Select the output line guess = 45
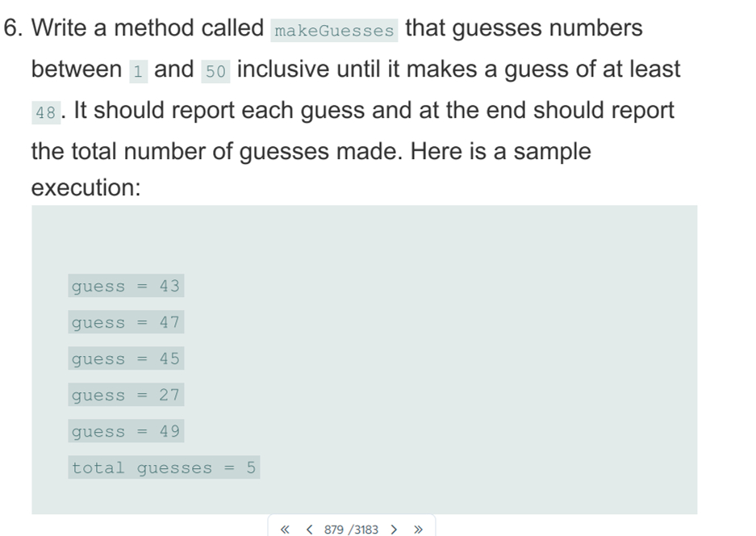Viewport: 756px width, 536px height. pyautogui.click(x=126, y=358)
